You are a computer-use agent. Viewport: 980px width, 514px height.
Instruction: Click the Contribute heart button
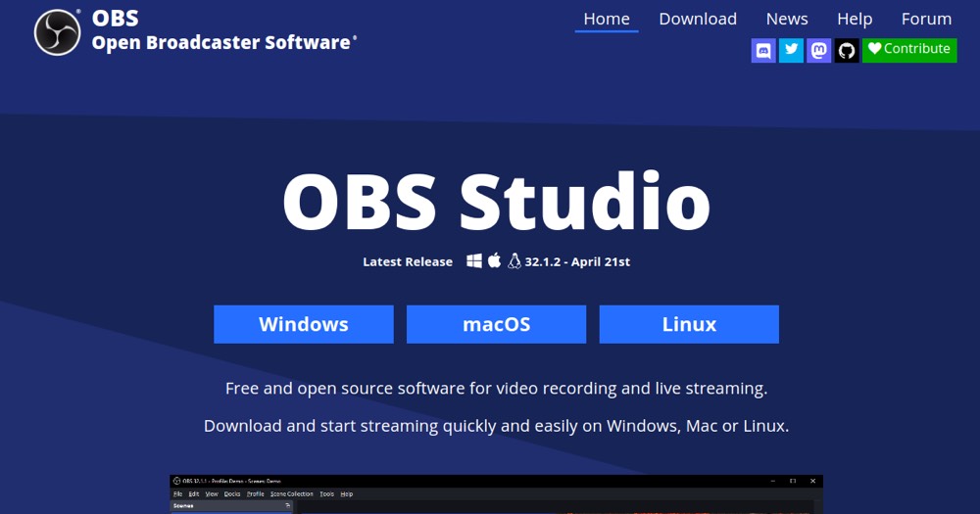[x=909, y=50]
